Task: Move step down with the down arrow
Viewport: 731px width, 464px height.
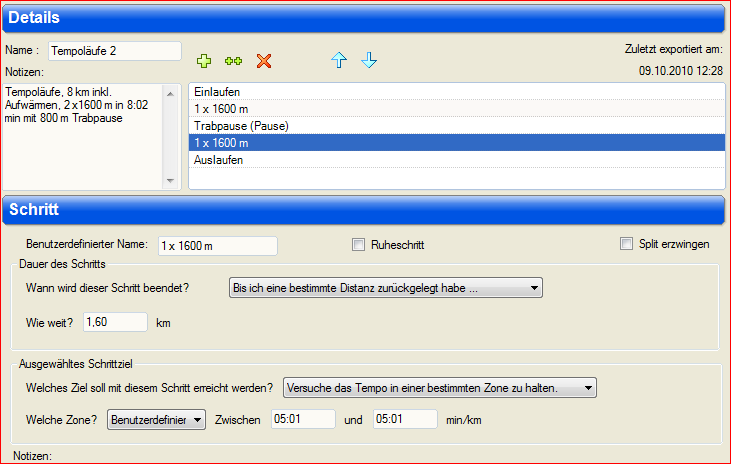Action: click(x=369, y=61)
